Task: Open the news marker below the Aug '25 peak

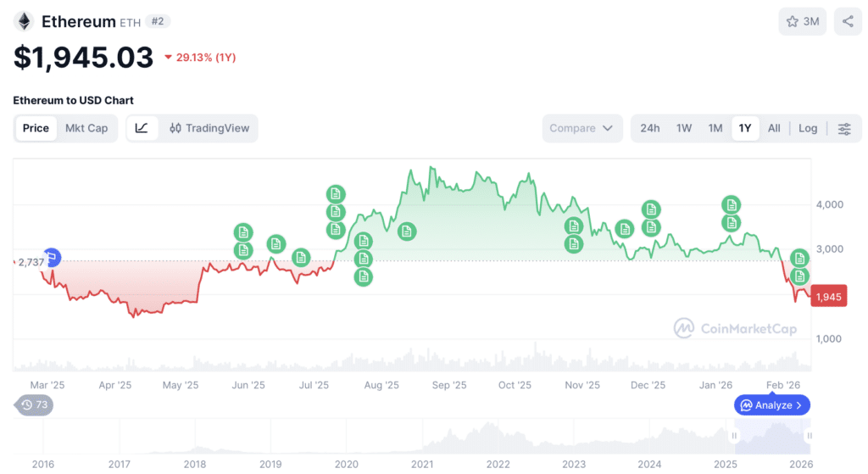Action: (406, 231)
